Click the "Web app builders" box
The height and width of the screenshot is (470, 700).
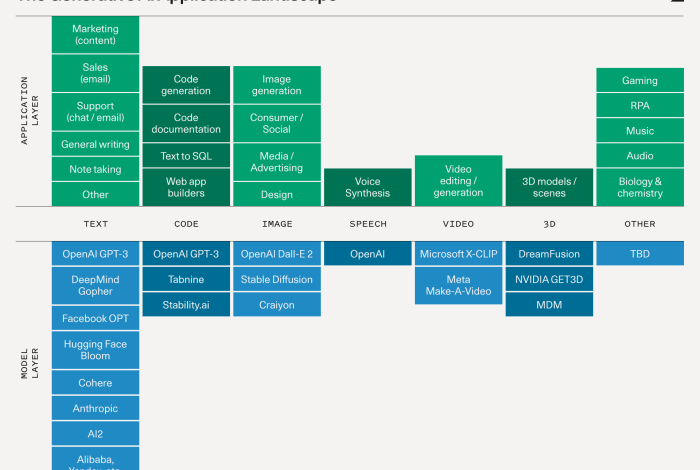click(186, 187)
